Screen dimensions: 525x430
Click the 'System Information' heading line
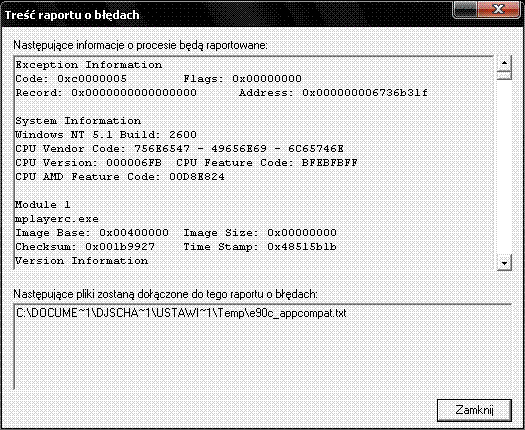click(78, 121)
